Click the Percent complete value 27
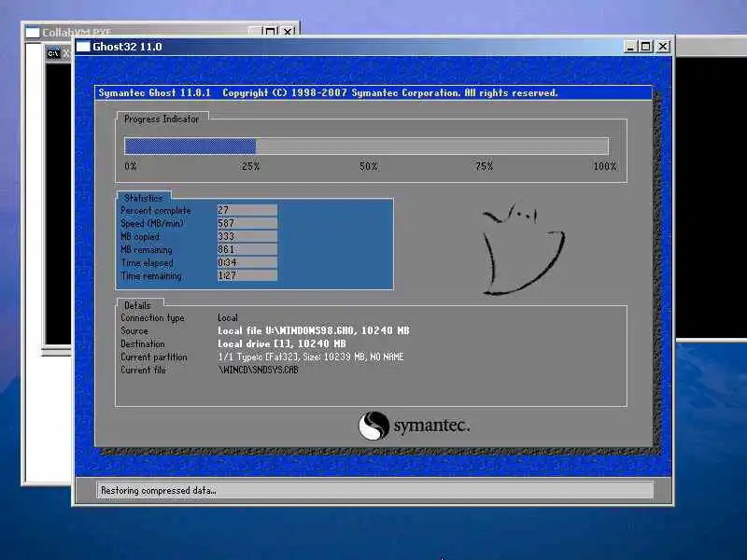The height and width of the screenshot is (560, 747). pos(247,210)
